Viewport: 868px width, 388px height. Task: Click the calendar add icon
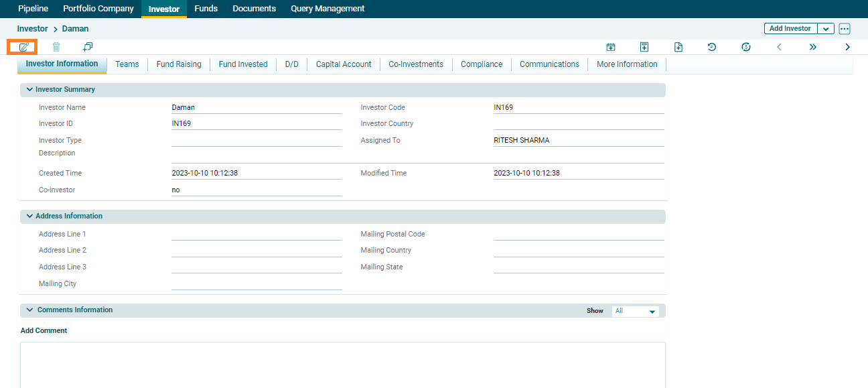tap(611, 47)
